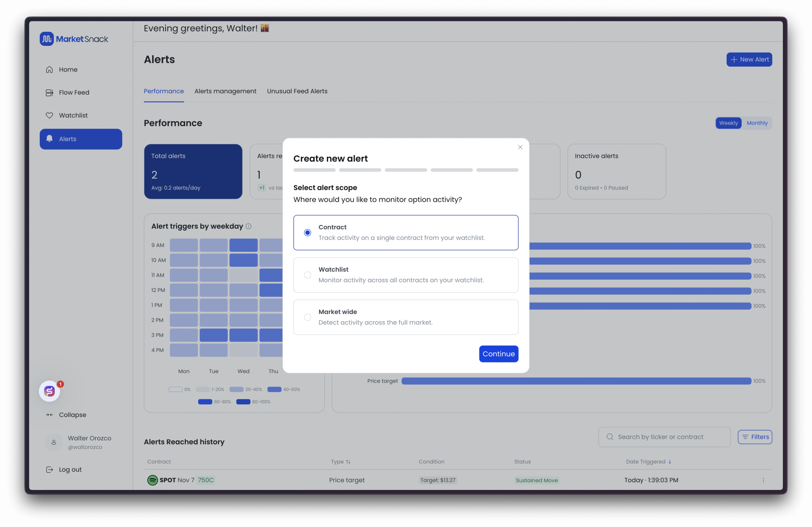Image resolution: width=812 pixels, height=527 pixels.
Task: Open row options menu for SPOT alert
Action: coord(763,480)
